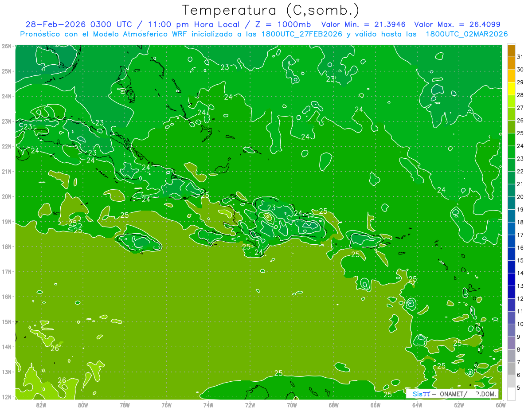Click the "62W" longitude axis label

point(458,405)
